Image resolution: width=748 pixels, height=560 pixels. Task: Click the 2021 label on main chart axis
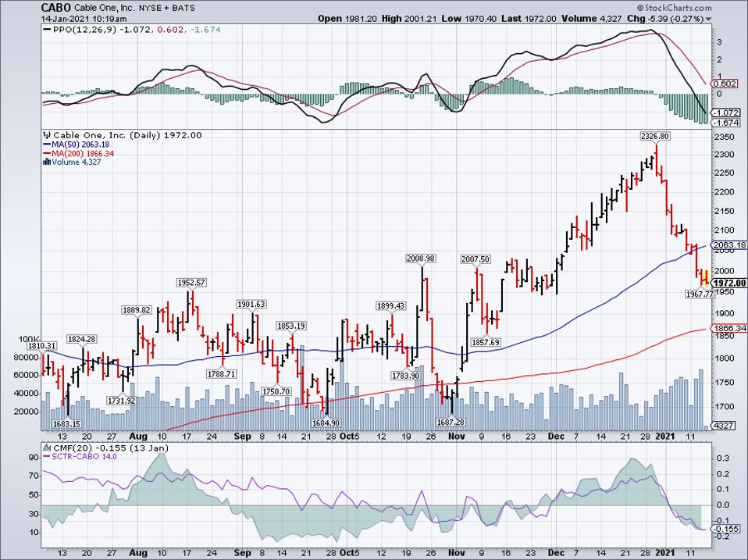point(665,437)
